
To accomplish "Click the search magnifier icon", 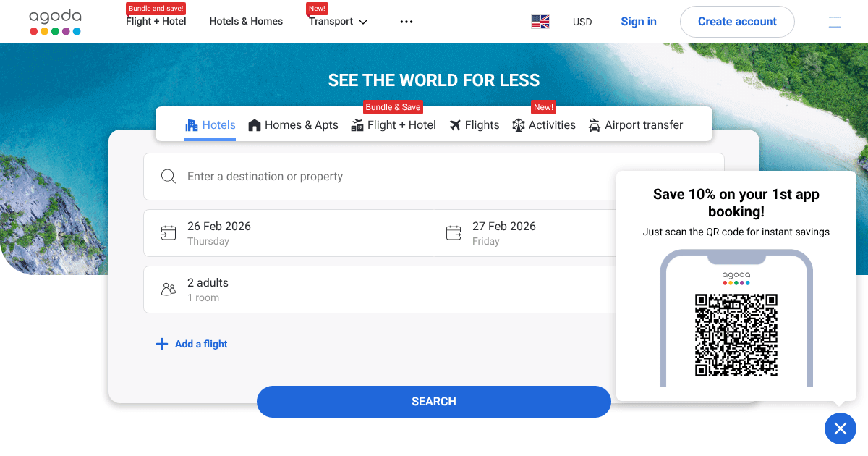I will coord(169,177).
